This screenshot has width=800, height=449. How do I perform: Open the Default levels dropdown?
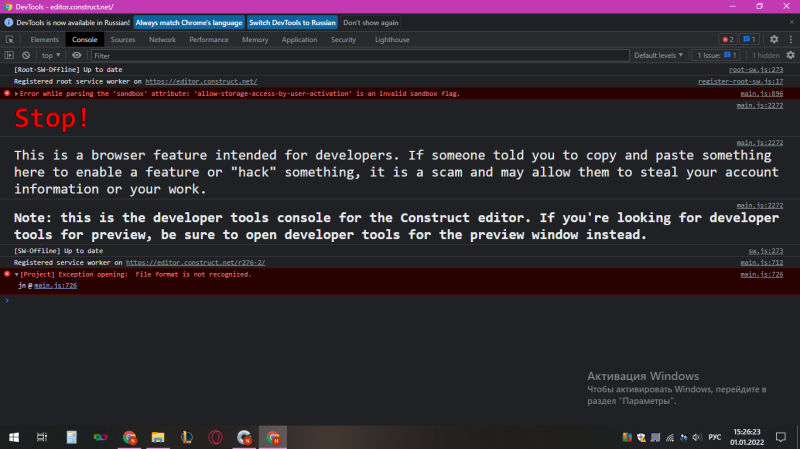click(658, 55)
